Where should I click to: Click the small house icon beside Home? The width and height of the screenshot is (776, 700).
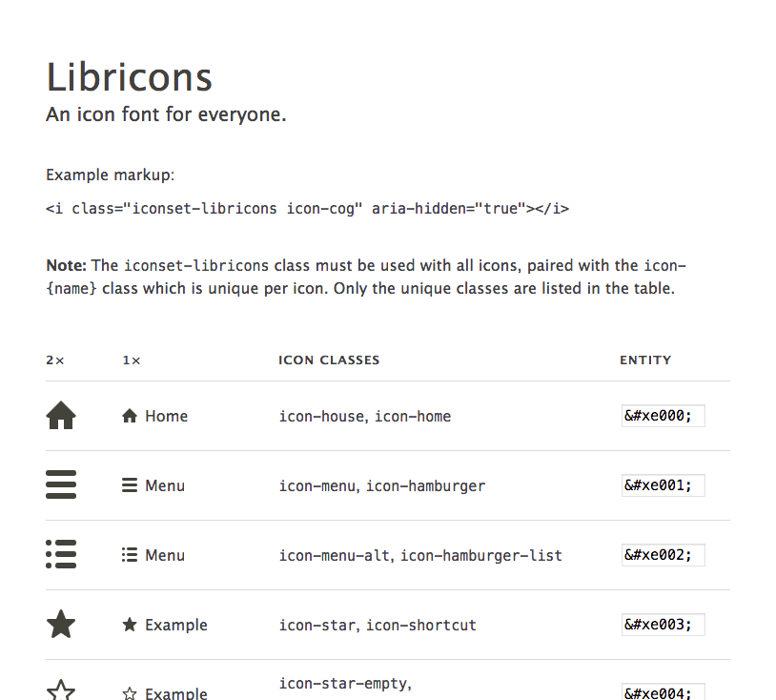point(130,416)
